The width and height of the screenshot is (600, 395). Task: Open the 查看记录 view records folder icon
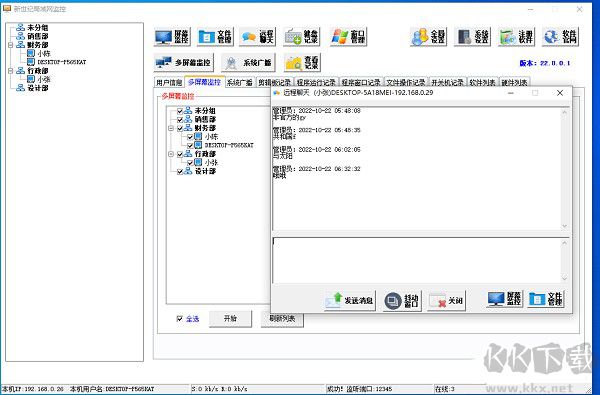point(302,62)
